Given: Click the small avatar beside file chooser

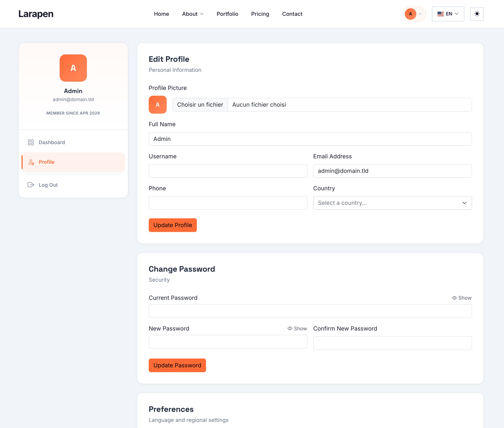Looking at the screenshot, I should pos(157,104).
